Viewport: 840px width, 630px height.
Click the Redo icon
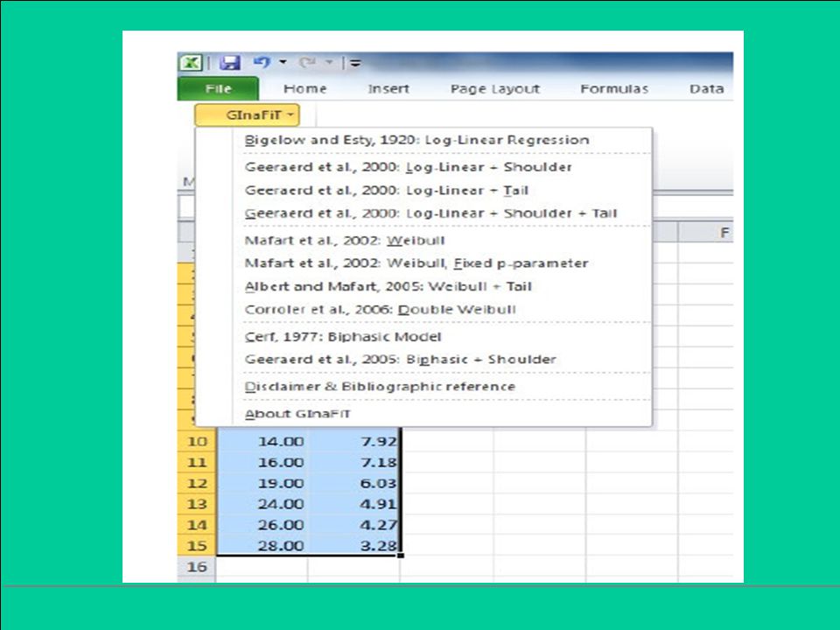point(307,63)
